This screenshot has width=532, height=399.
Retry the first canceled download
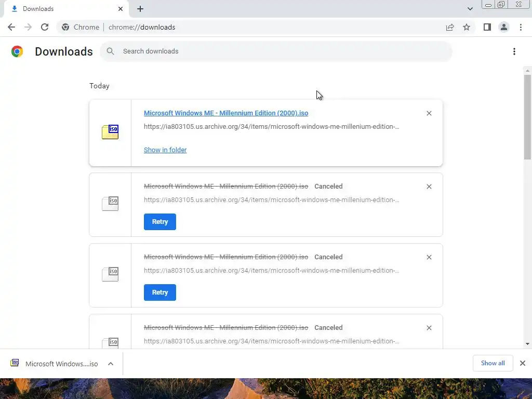click(160, 222)
